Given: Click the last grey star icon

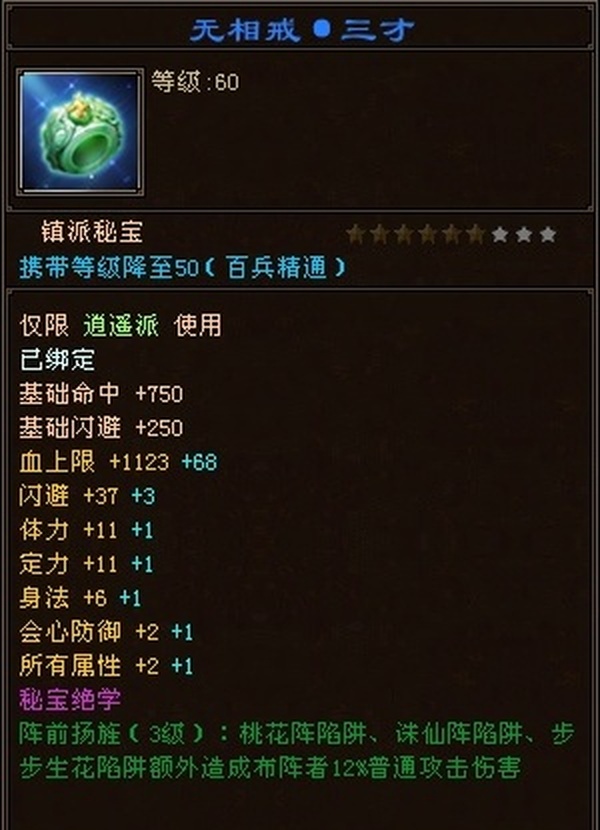Looking at the screenshot, I should [x=548, y=233].
